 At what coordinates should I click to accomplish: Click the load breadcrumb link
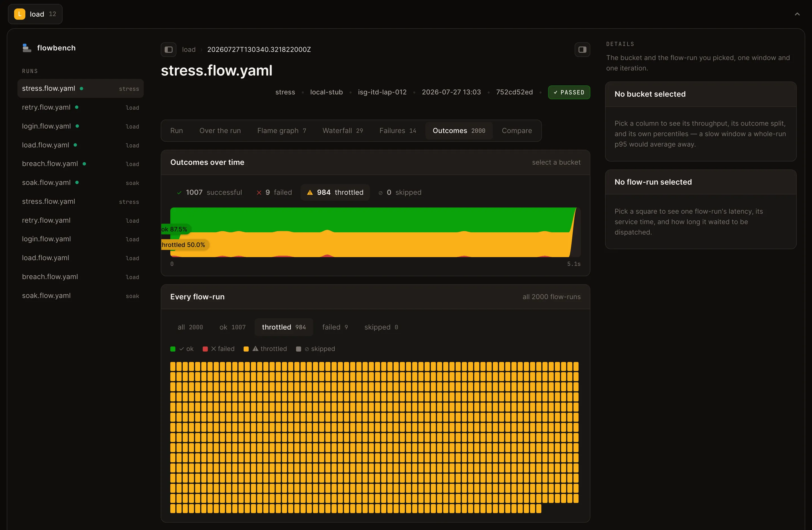pos(189,49)
